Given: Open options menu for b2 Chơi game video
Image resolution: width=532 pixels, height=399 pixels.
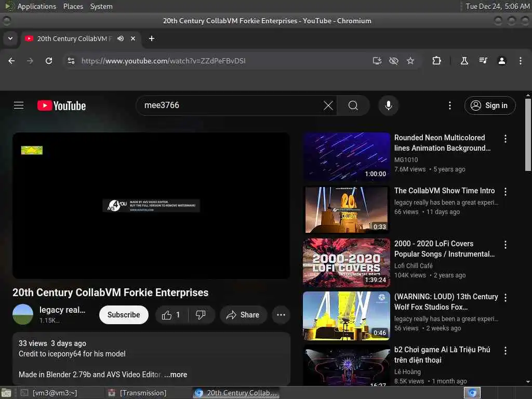Looking at the screenshot, I should (506, 351).
